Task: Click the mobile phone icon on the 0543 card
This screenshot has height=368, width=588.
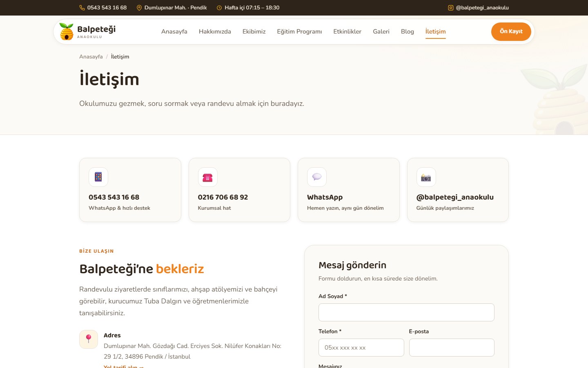Action: coord(98,177)
